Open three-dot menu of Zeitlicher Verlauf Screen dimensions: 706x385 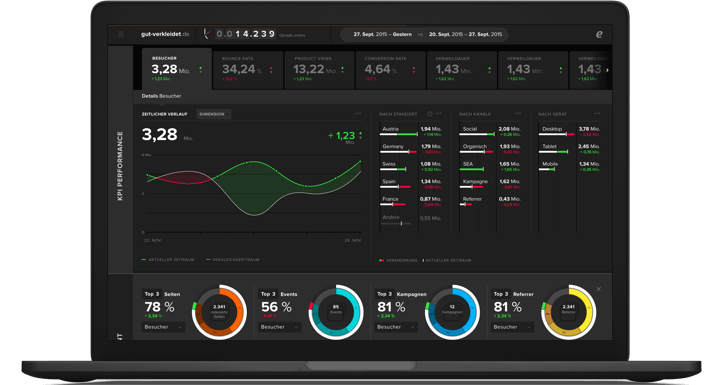click(358, 113)
